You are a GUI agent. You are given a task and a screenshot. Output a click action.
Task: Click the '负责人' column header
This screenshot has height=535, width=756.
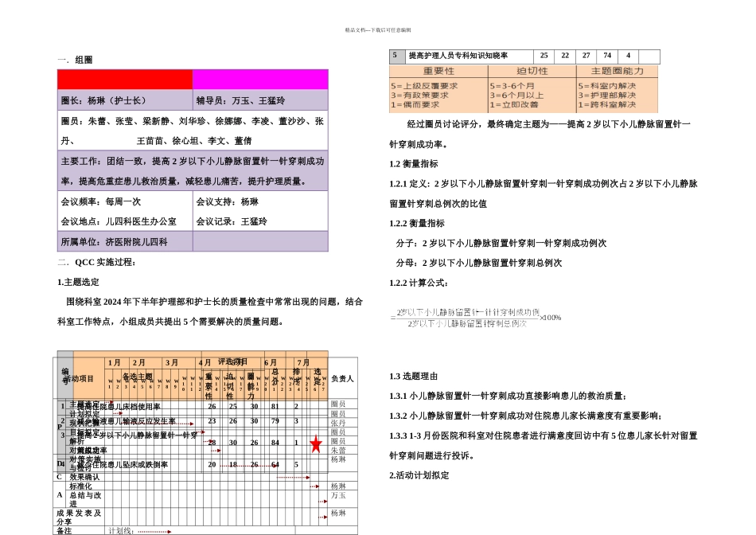point(342,379)
